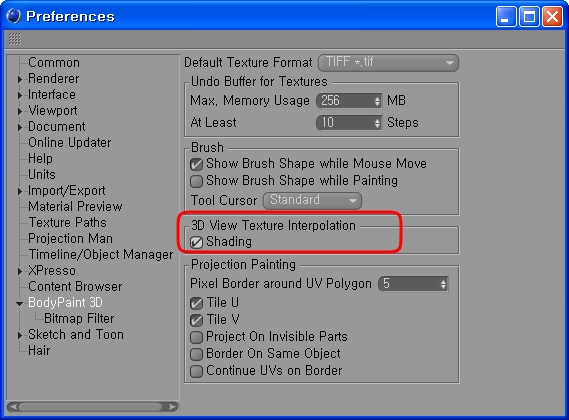Expand the Sketch and Toon category
Screen dimensions: 569x420
tap(20, 335)
